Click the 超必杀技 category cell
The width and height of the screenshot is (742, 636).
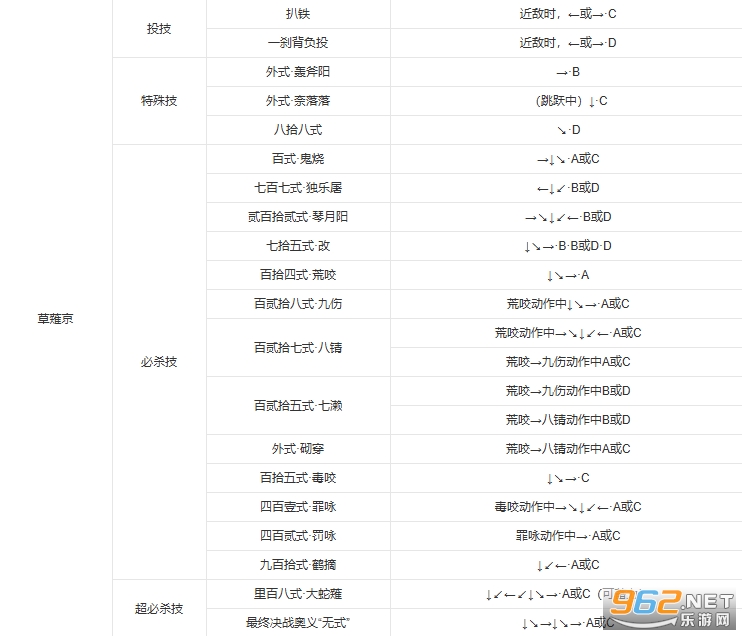pyautogui.click(x=159, y=608)
